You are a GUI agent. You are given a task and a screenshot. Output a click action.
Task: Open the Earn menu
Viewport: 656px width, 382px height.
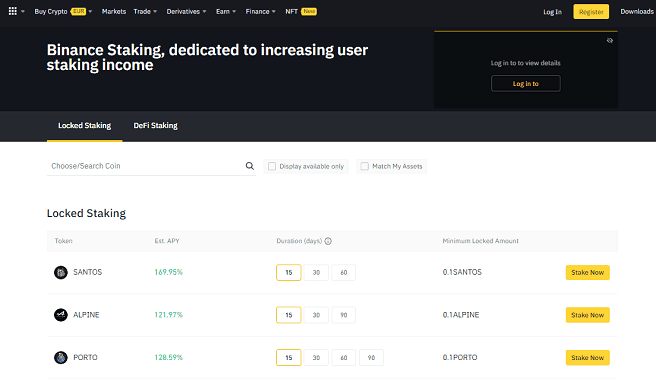pos(223,12)
